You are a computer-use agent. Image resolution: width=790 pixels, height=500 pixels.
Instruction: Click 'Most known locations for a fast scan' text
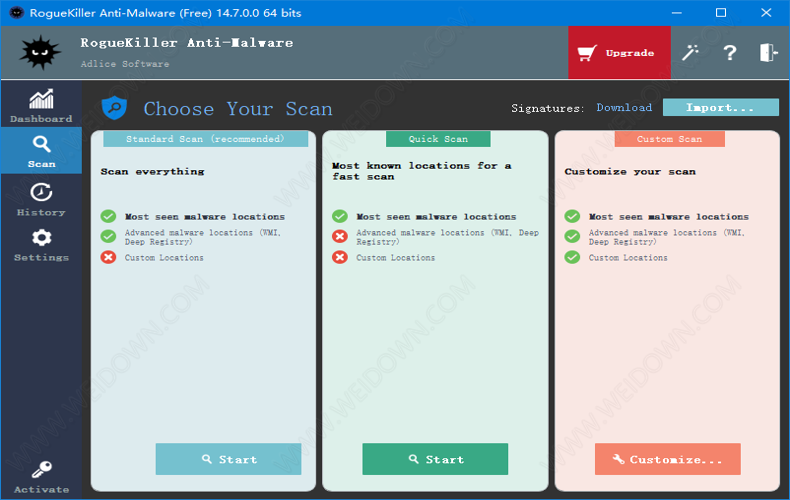(x=422, y=171)
